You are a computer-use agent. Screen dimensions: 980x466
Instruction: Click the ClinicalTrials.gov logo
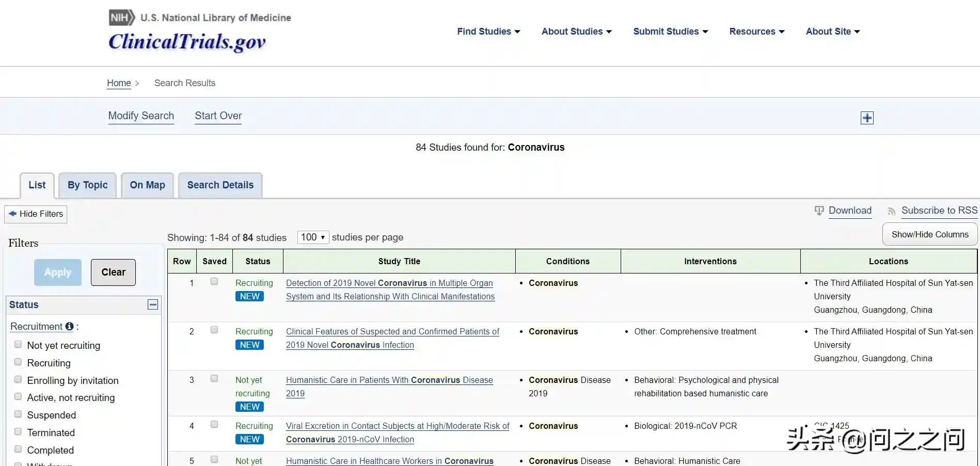tap(187, 41)
